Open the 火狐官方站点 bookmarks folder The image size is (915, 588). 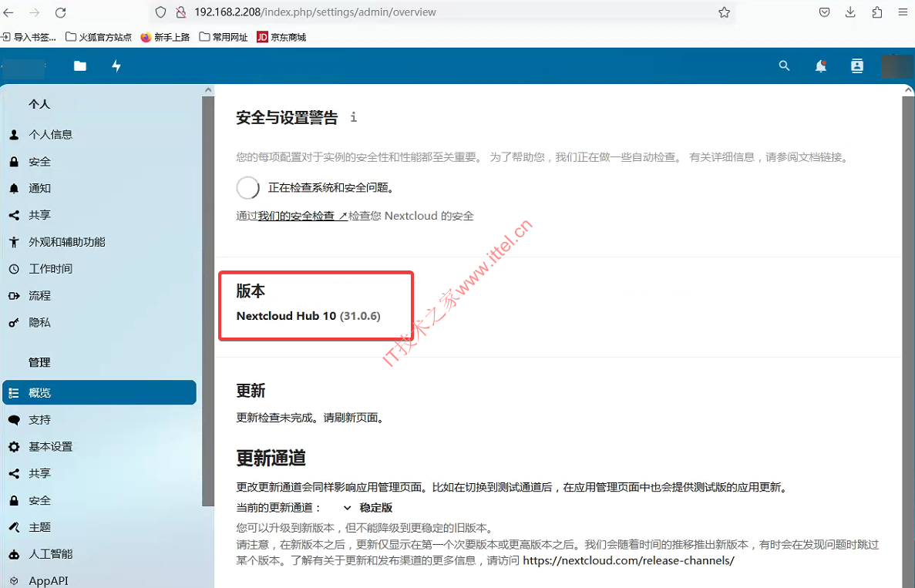(x=99, y=37)
